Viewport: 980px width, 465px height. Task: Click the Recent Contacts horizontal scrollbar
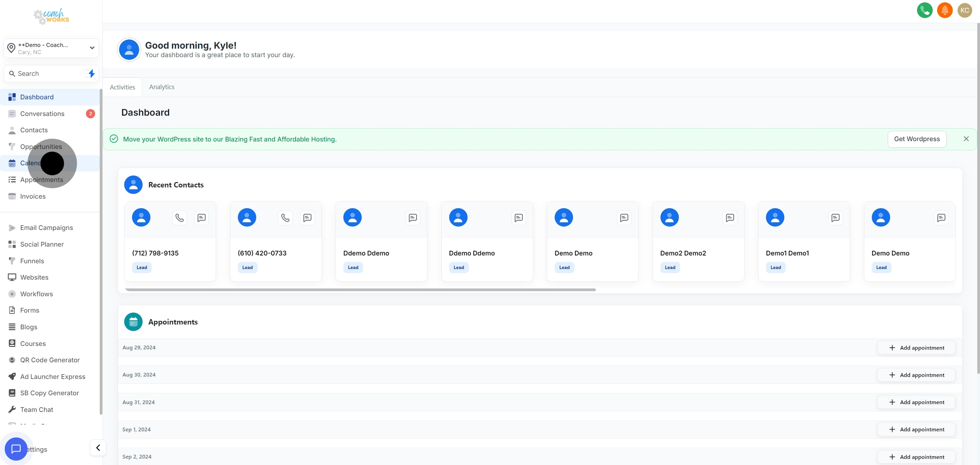pos(360,290)
